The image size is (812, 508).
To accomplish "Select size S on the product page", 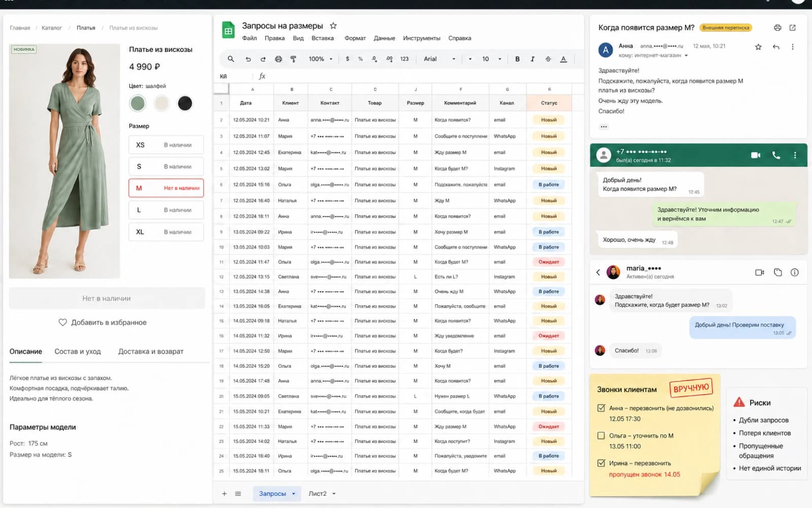I will pos(166,166).
